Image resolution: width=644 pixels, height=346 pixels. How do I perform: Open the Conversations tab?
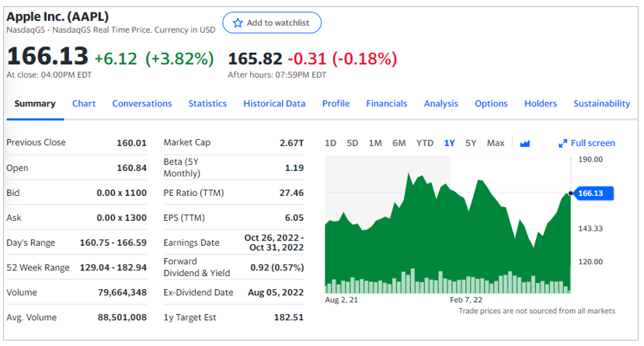[142, 103]
